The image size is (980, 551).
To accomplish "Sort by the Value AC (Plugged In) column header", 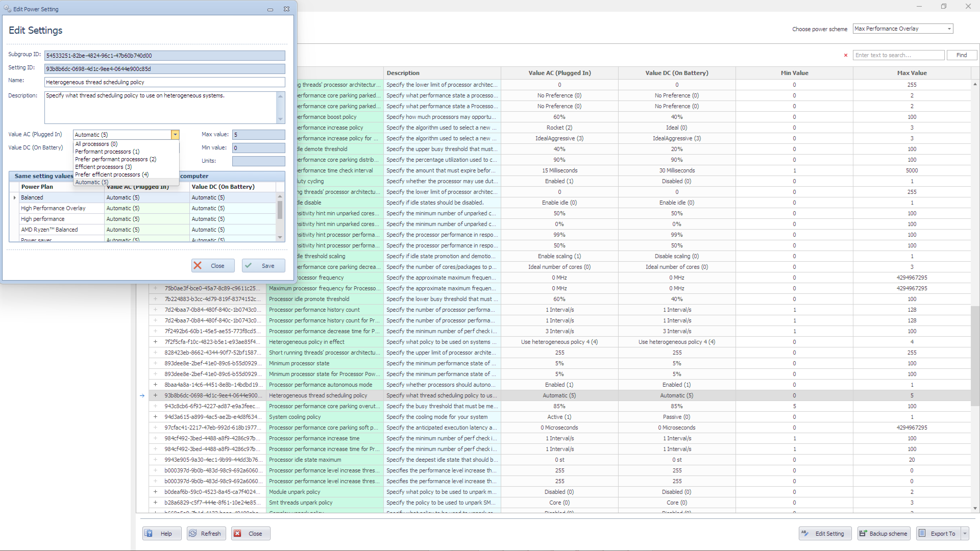I will click(x=559, y=73).
